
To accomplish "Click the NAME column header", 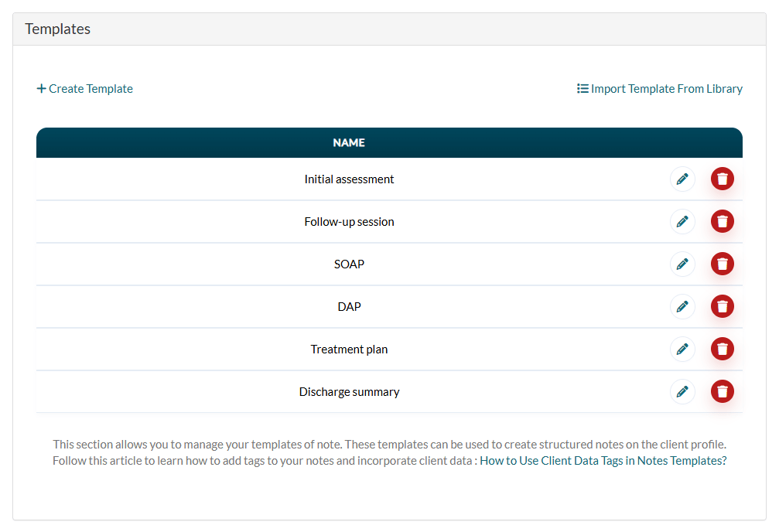I will (x=349, y=143).
